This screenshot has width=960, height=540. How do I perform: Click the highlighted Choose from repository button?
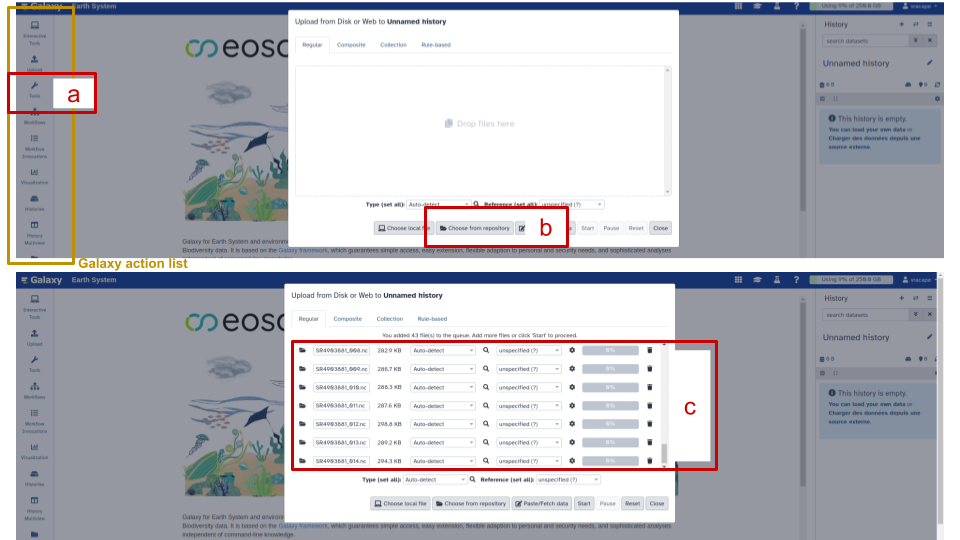tap(475, 228)
